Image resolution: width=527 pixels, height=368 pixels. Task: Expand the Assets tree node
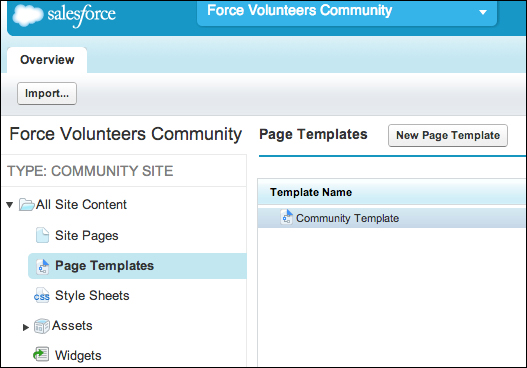(26, 327)
